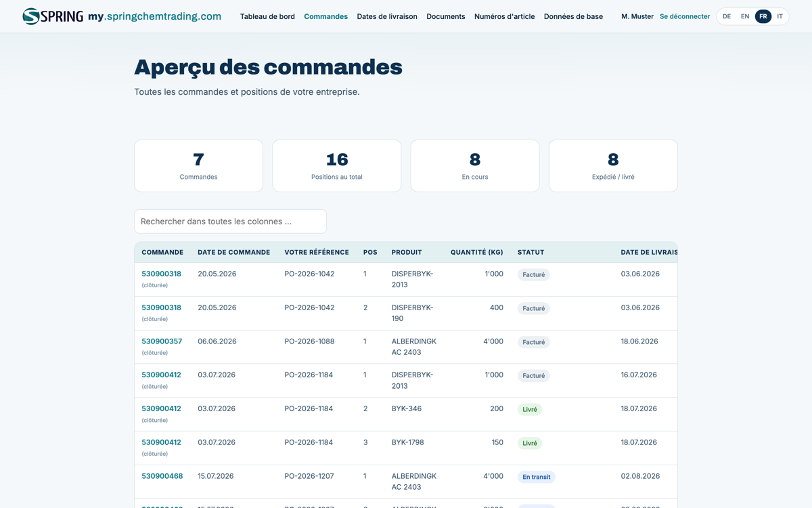The image size is (812, 508).
Task: Click the En transit status badge
Action: pos(537,477)
